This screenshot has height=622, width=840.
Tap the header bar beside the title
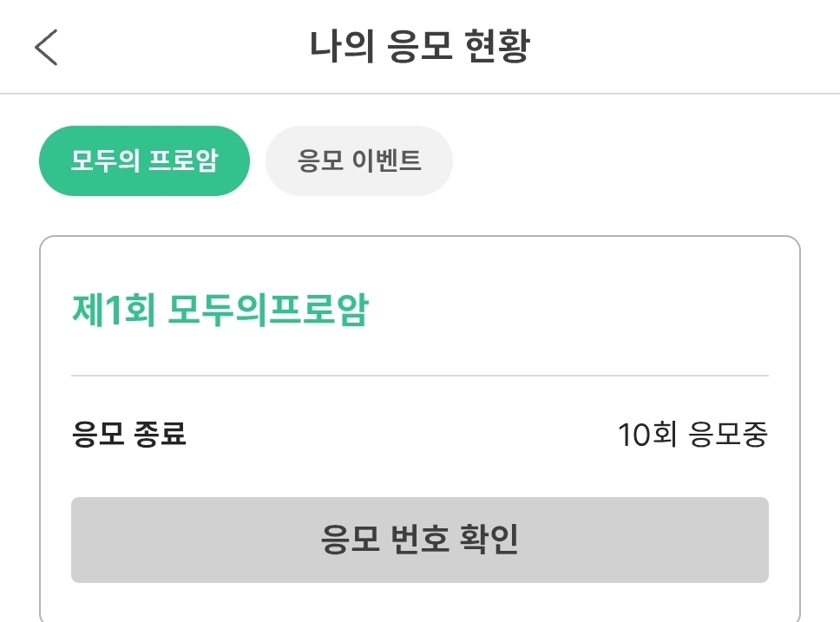[670, 47]
